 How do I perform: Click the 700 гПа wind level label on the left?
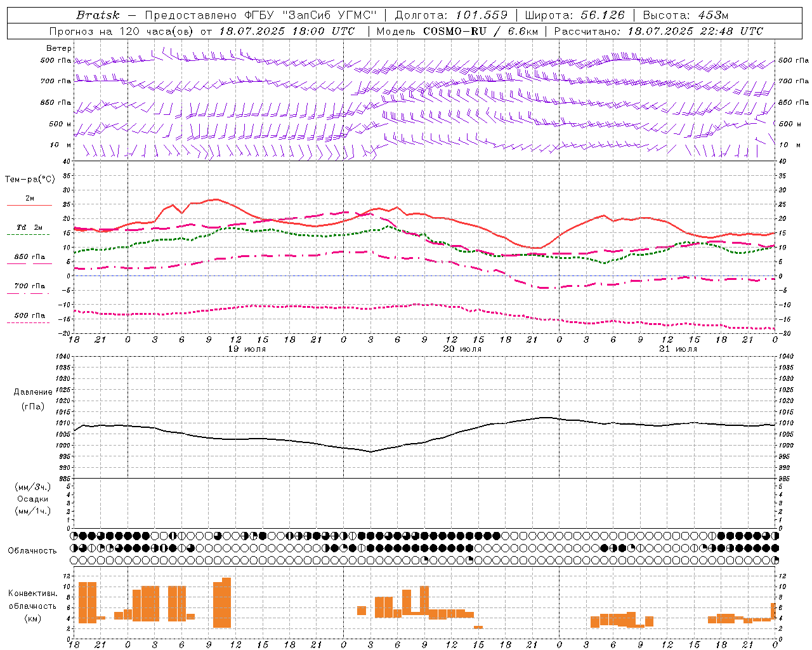56,81
